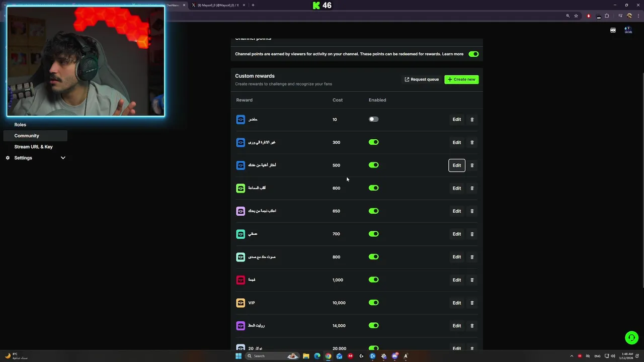644x362 pixels.
Task: Open a new browser tab with plus button
Action: coord(253,5)
